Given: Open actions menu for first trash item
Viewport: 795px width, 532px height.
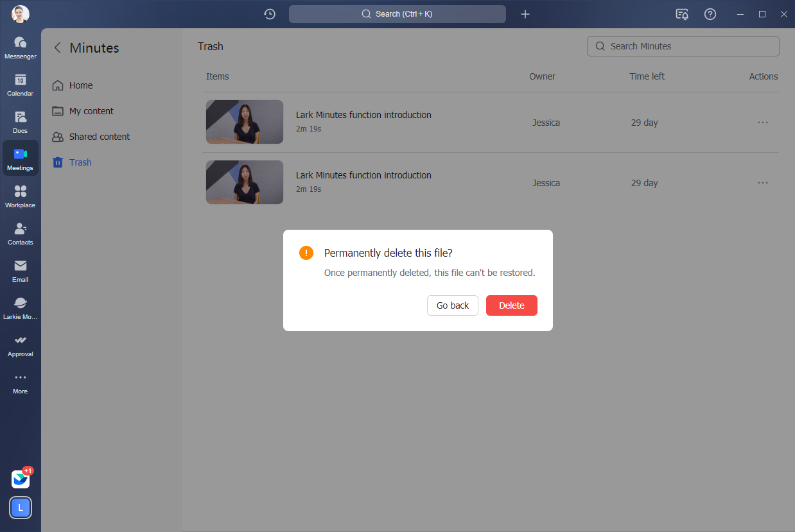Looking at the screenshot, I should point(762,123).
